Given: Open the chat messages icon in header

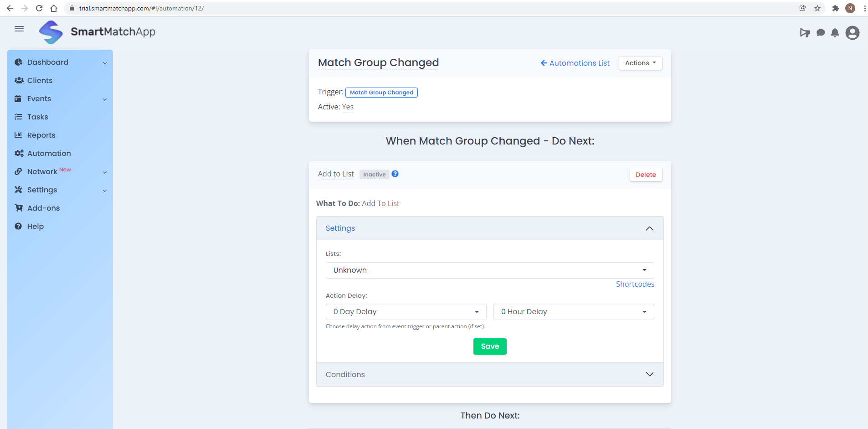Looking at the screenshot, I should (x=820, y=32).
